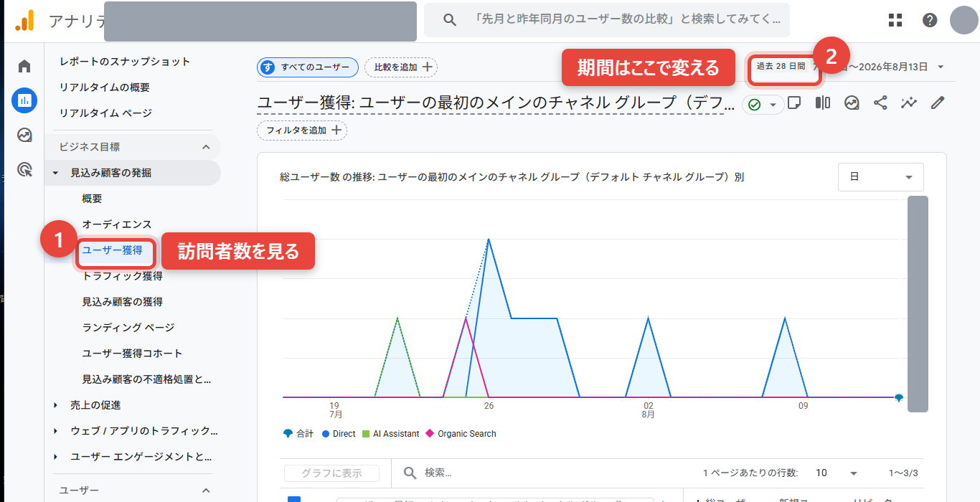Click the report title ユーザー獲得 heading
Image resolution: width=980 pixels, height=502 pixels.
(496, 103)
